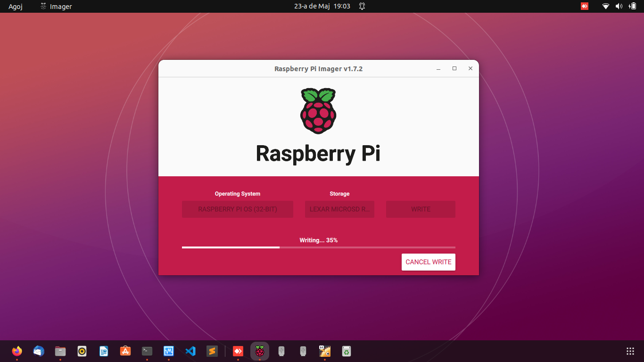The image size is (644, 362).
Task: Open the battery indicator in top bar
Action: click(633, 6)
